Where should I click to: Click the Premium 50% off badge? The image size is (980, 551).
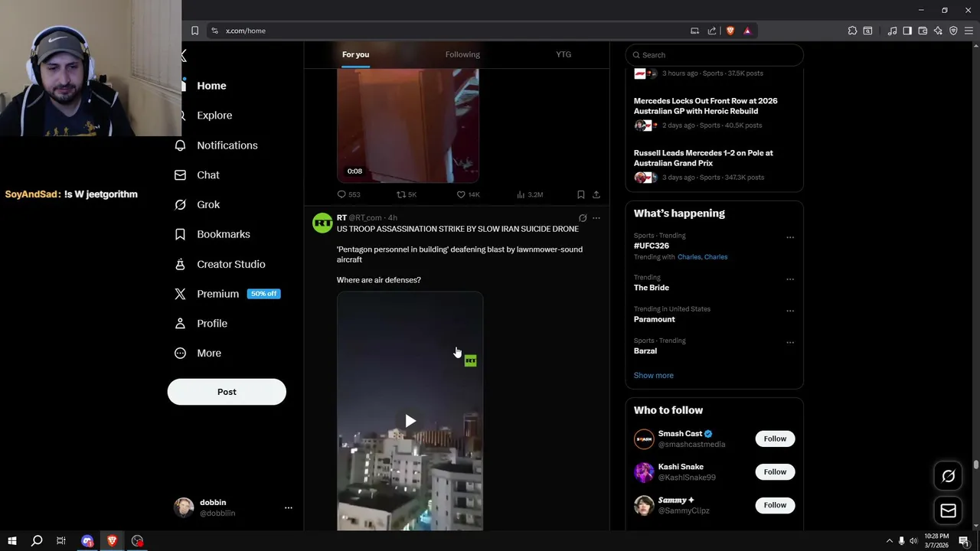point(264,294)
